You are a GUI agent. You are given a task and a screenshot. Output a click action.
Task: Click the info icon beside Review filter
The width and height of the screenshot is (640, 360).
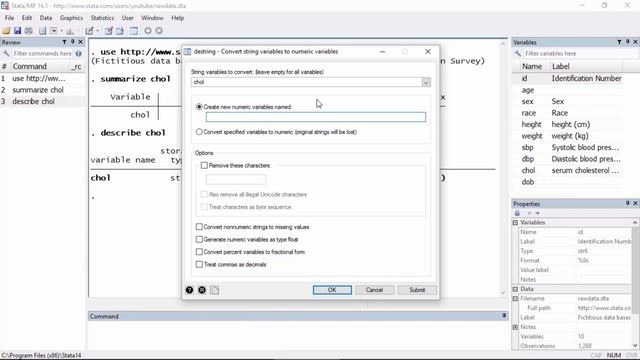pyautogui.click(x=78, y=53)
